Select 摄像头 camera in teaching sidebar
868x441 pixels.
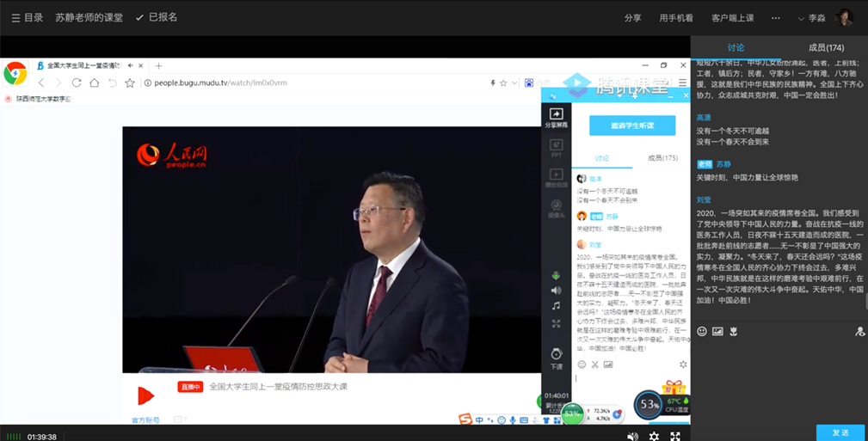(x=556, y=209)
